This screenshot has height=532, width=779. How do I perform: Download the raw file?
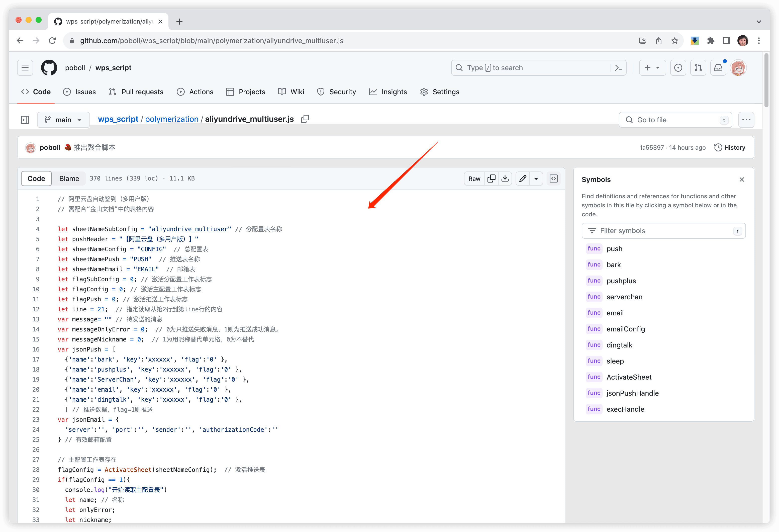tap(505, 178)
